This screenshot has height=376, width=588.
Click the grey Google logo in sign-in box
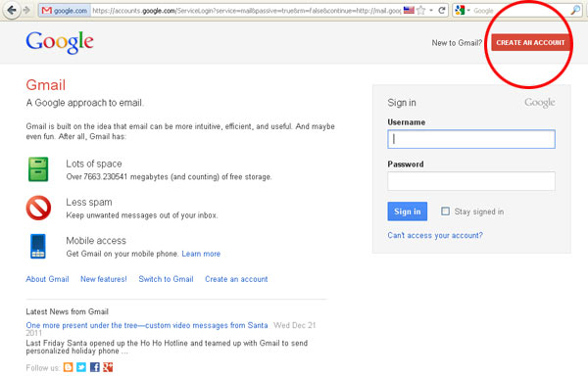tap(540, 103)
